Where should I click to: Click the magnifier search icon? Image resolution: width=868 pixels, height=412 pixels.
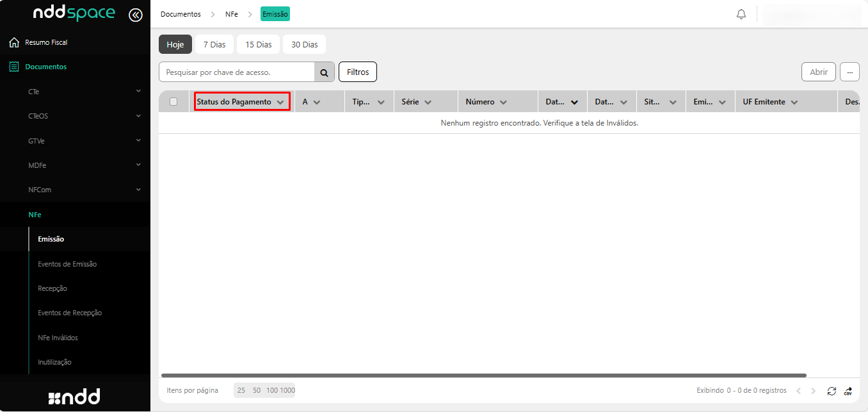[x=324, y=72]
